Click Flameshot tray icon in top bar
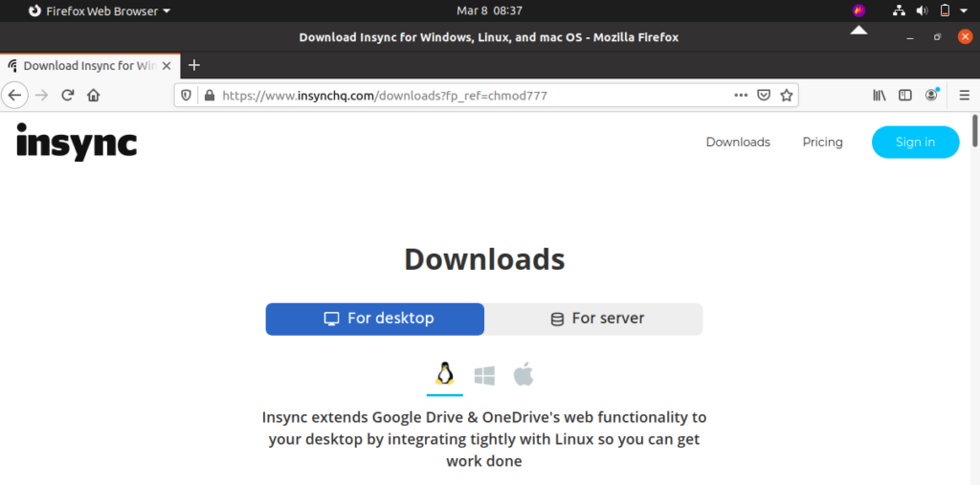This screenshot has width=980, height=485. coord(858,11)
